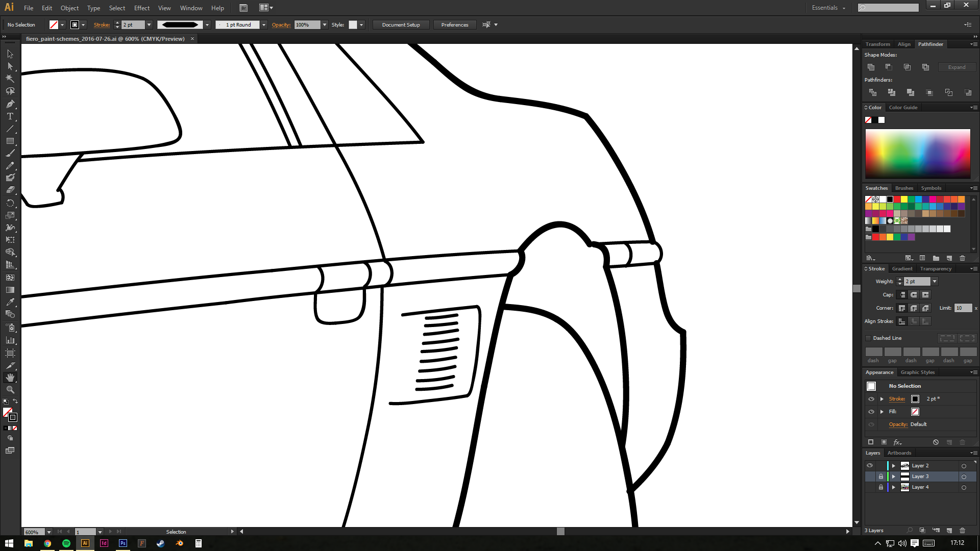The height and width of the screenshot is (551, 980).
Task: Select the Blend tool
Action: tap(10, 314)
